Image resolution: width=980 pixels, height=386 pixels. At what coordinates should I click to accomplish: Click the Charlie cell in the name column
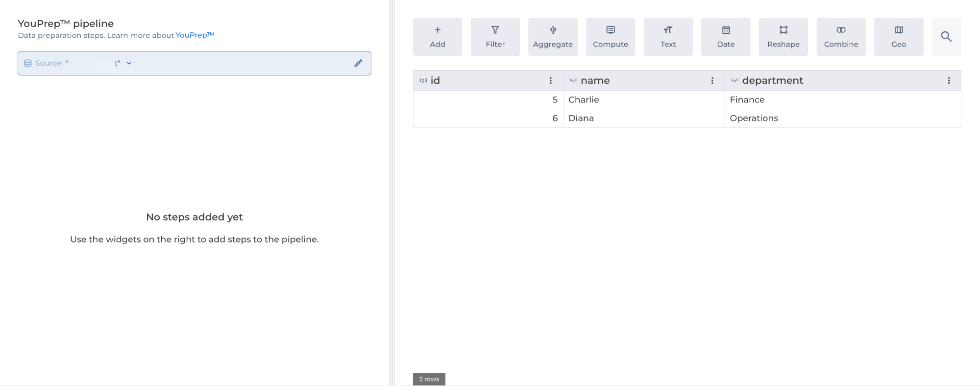(584, 100)
